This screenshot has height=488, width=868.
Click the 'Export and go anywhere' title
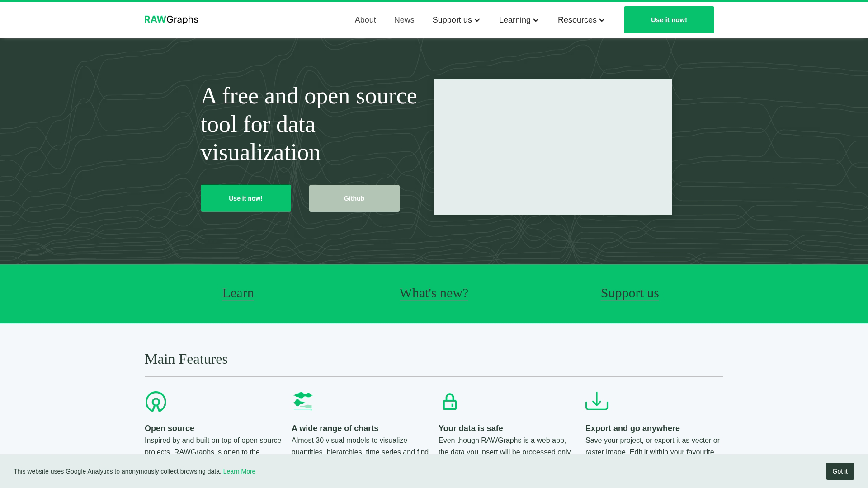(632, 428)
